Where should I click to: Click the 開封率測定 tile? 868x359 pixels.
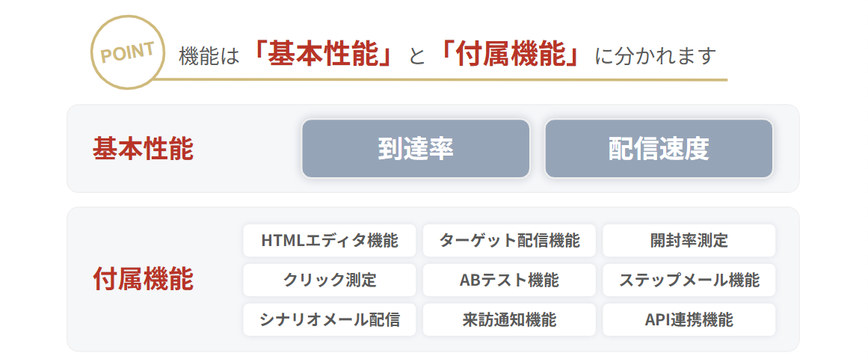coord(689,240)
